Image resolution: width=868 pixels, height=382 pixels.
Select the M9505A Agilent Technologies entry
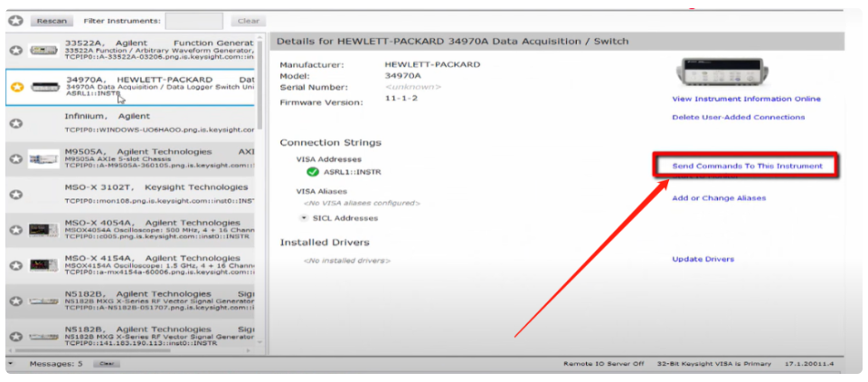coord(130,159)
